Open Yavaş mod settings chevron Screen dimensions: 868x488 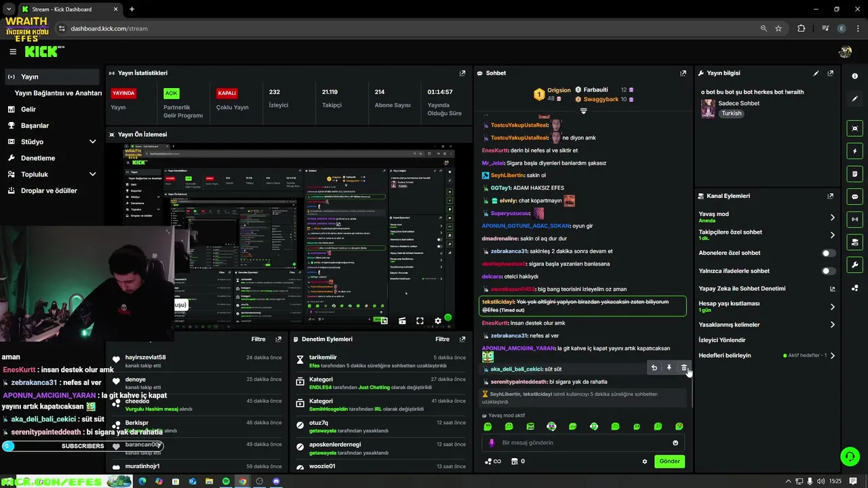click(x=833, y=218)
